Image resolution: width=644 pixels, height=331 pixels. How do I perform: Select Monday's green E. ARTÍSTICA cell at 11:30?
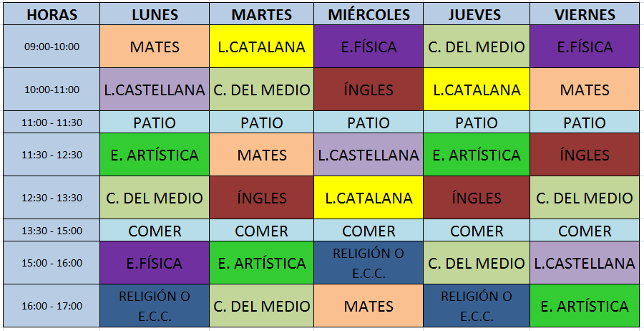[155, 155]
